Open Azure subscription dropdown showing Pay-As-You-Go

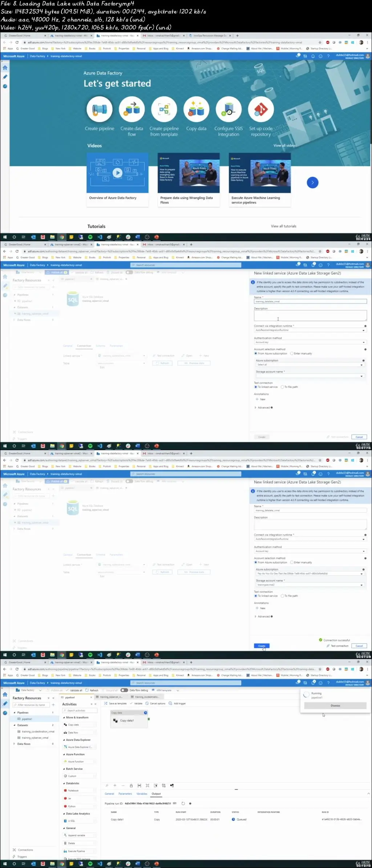click(x=310, y=573)
